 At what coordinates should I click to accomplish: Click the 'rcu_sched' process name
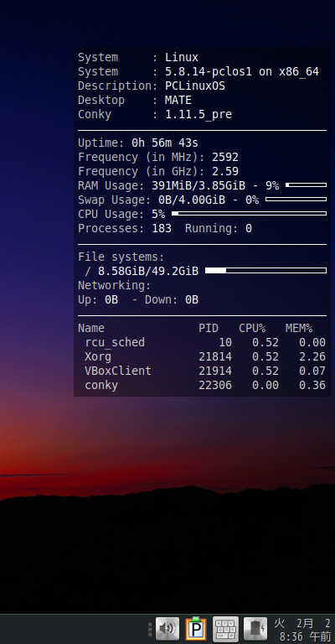pyautogui.click(x=115, y=342)
